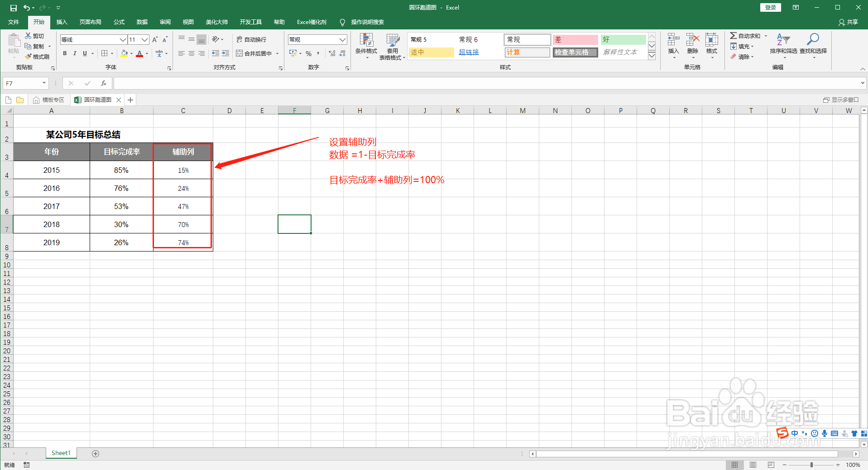Decrease font size with smaller A icon

click(x=165, y=40)
